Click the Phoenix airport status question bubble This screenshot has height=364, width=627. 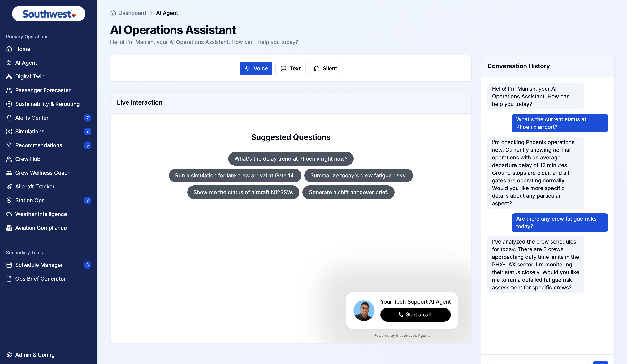coord(560,123)
